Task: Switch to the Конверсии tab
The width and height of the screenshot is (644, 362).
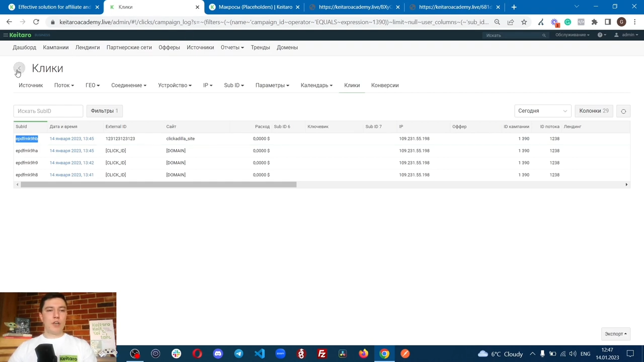Action: (x=385, y=85)
